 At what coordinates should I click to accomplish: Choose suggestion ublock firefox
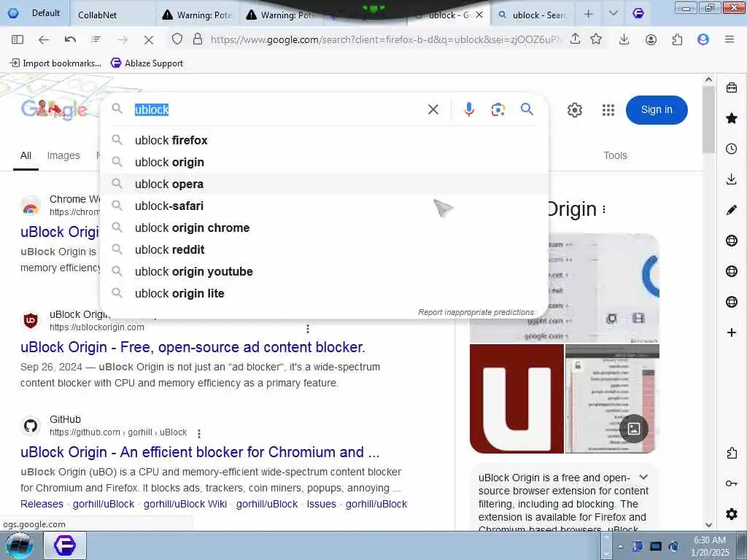tap(325, 140)
